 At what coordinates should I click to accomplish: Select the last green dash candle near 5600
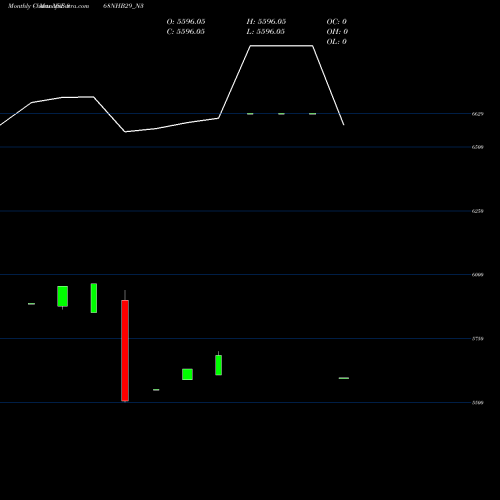point(344,378)
